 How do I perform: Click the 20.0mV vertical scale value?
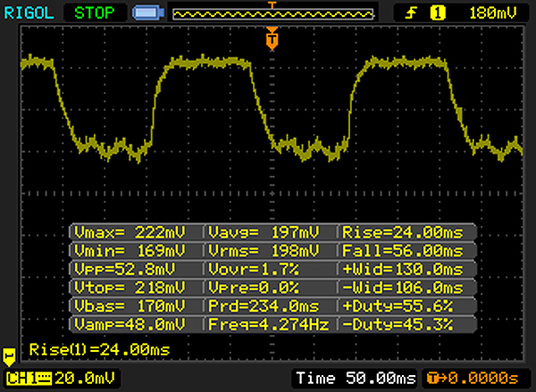click(85, 379)
